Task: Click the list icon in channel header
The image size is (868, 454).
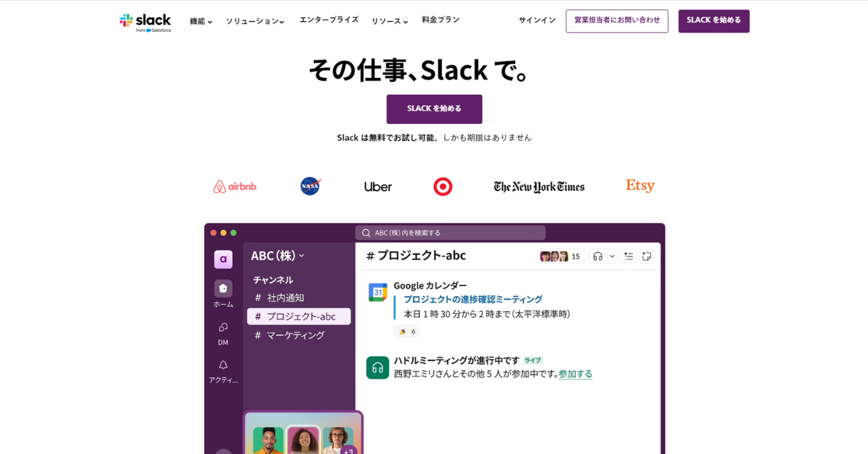Action: (629, 256)
